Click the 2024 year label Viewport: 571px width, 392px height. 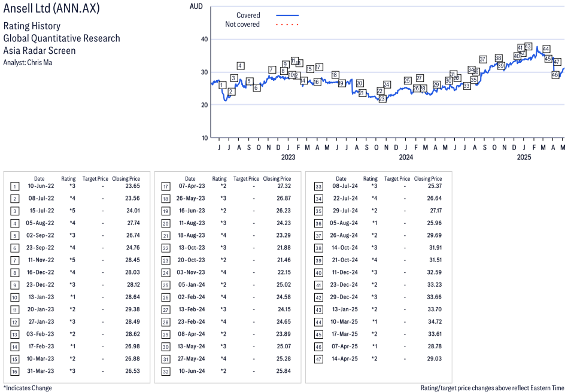(406, 157)
